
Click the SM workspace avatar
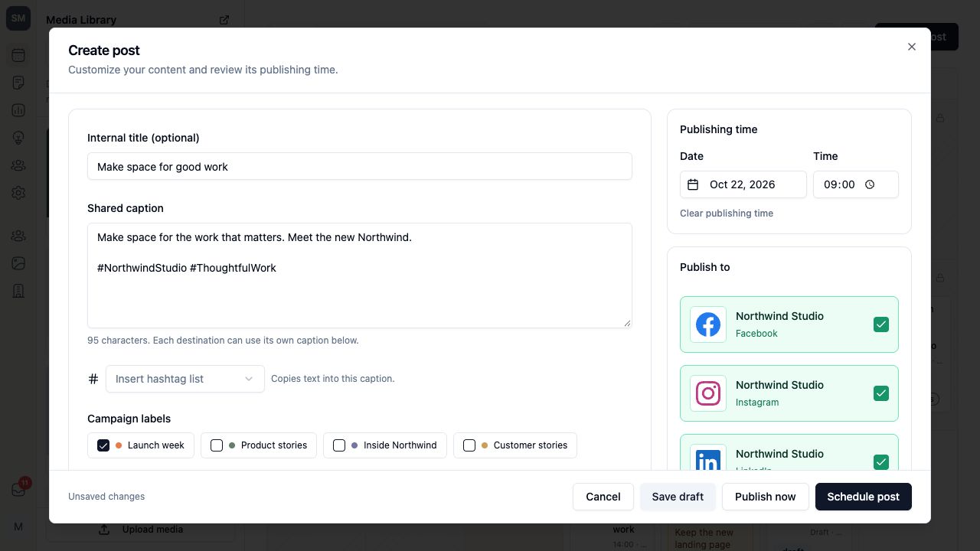pos(18,18)
